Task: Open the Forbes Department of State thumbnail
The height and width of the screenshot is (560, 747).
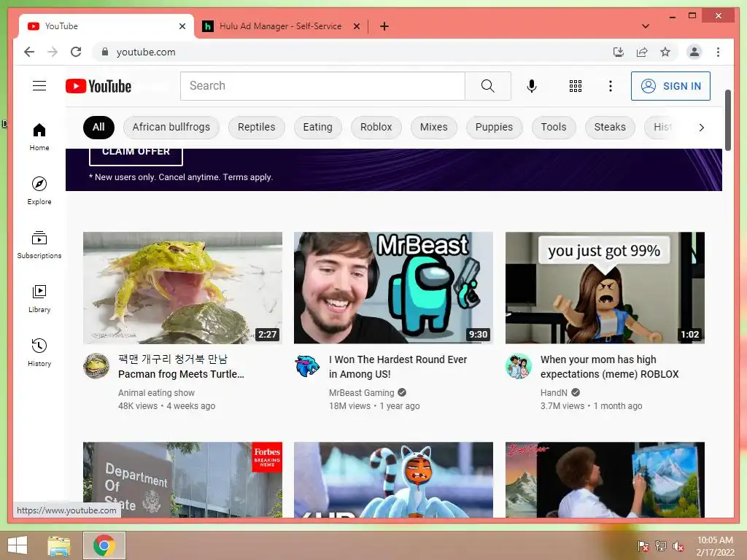Action: pyautogui.click(x=182, y=480)
